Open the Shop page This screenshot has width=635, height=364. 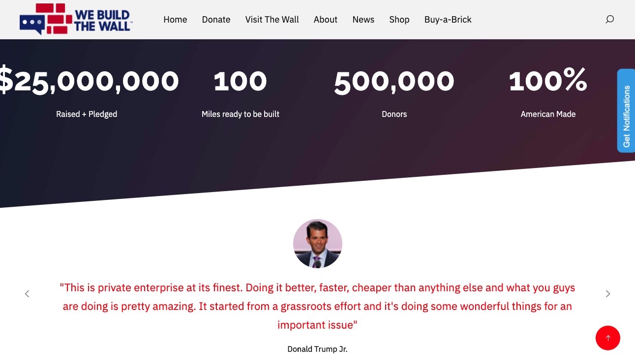click(399, 20)
